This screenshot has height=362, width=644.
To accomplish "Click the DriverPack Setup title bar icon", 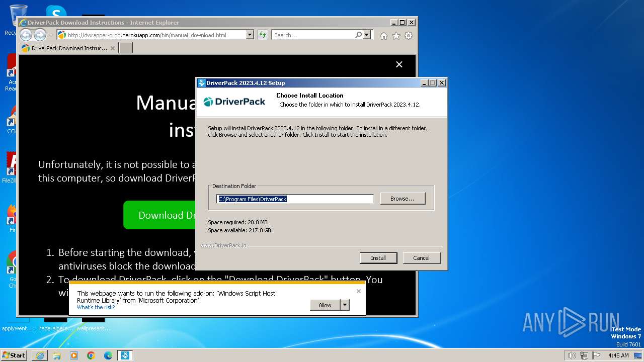I will tap(202, 83).
